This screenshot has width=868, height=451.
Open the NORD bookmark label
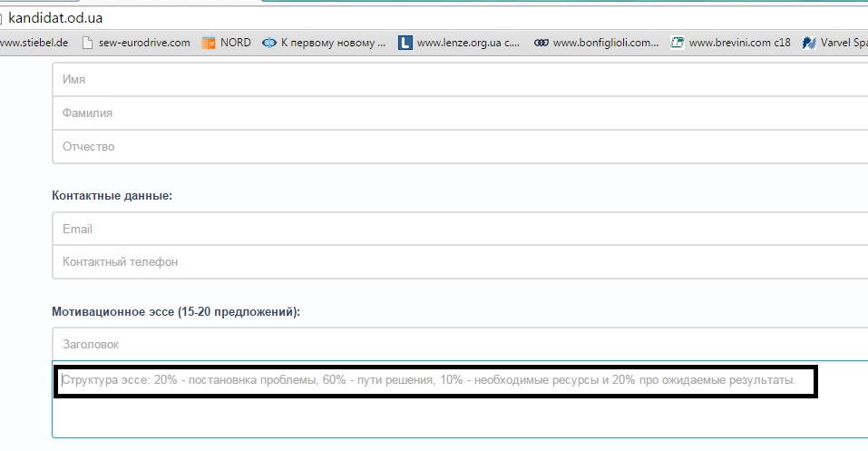(x=236, y=42)
